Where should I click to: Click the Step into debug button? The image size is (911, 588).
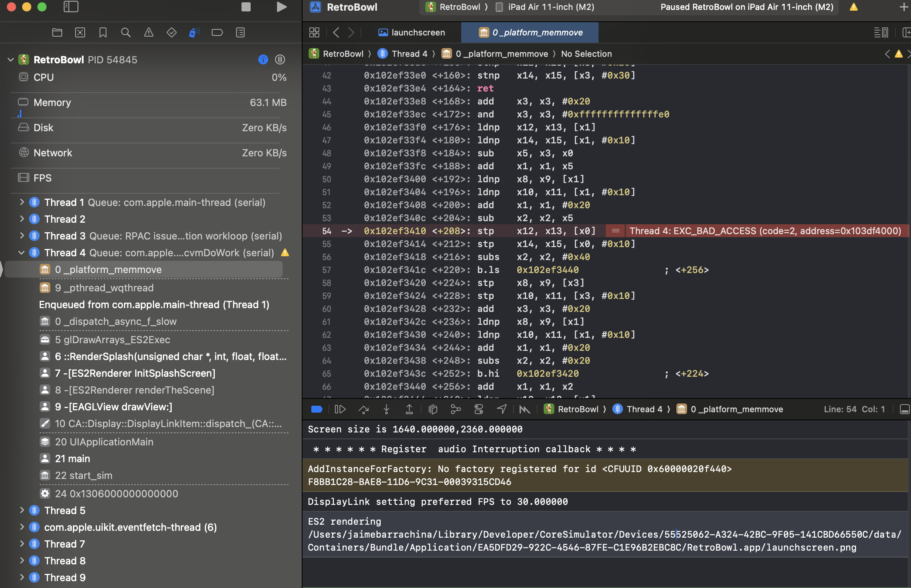click(386, 409)
